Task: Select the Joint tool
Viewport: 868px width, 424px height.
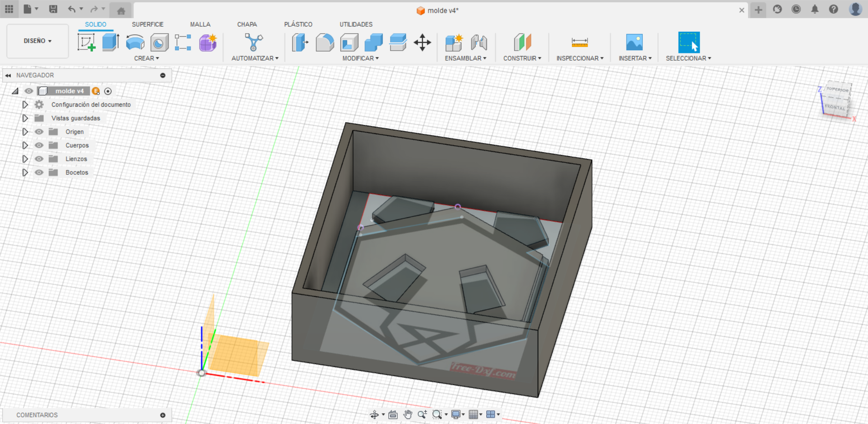Action: click(x=478, y=43)
